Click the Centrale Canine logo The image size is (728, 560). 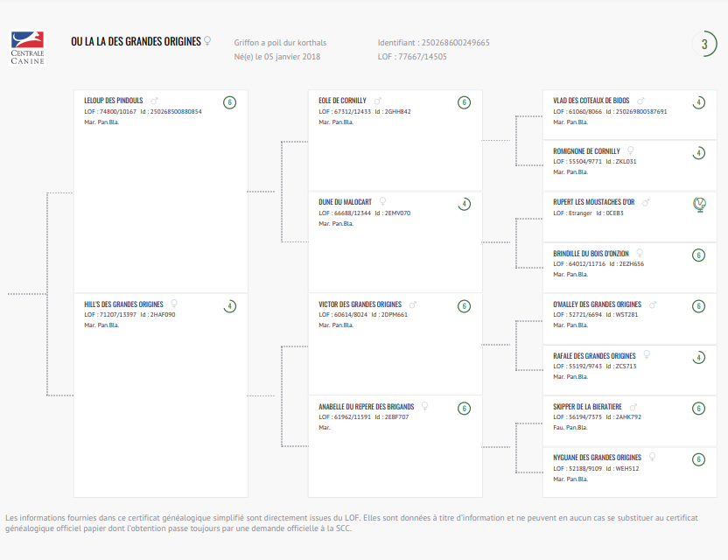(27, 48)
